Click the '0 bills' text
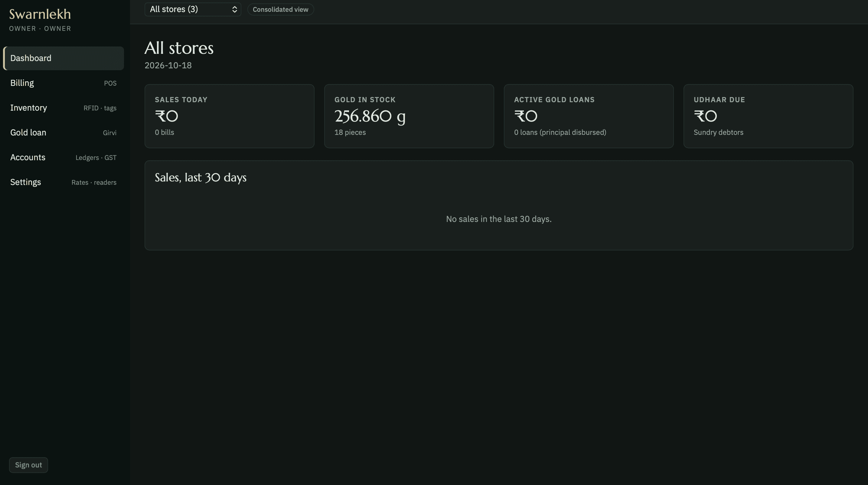 (165, 132)
